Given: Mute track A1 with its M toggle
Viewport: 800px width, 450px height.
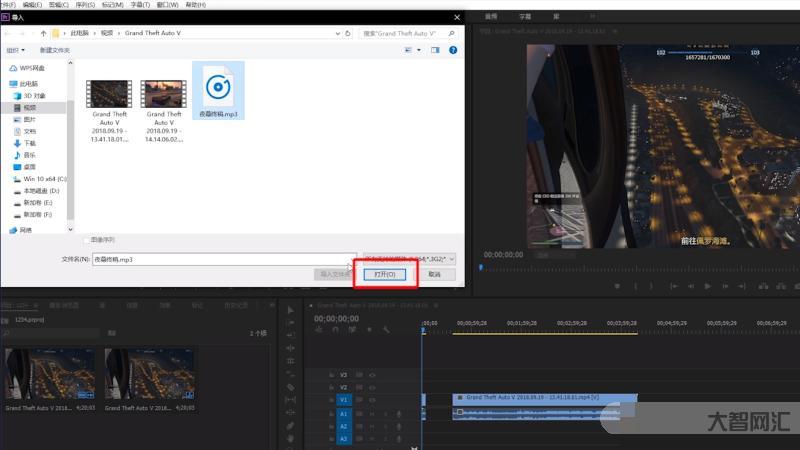Looking at the screenshot, I should coord(372,414).
